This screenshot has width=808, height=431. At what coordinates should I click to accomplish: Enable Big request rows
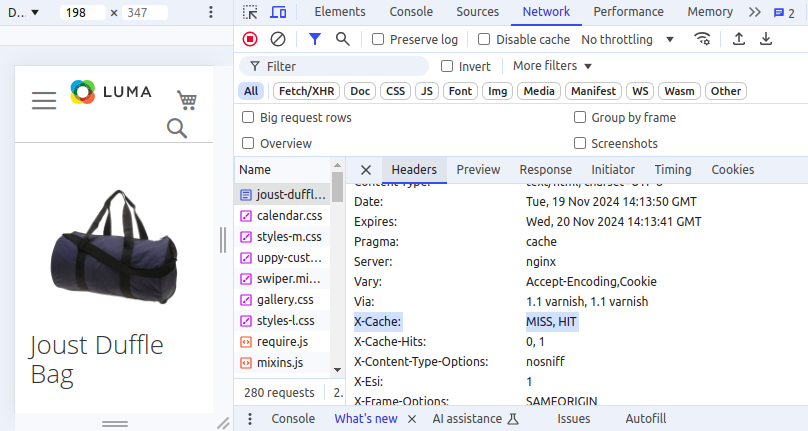click(248, 117)
